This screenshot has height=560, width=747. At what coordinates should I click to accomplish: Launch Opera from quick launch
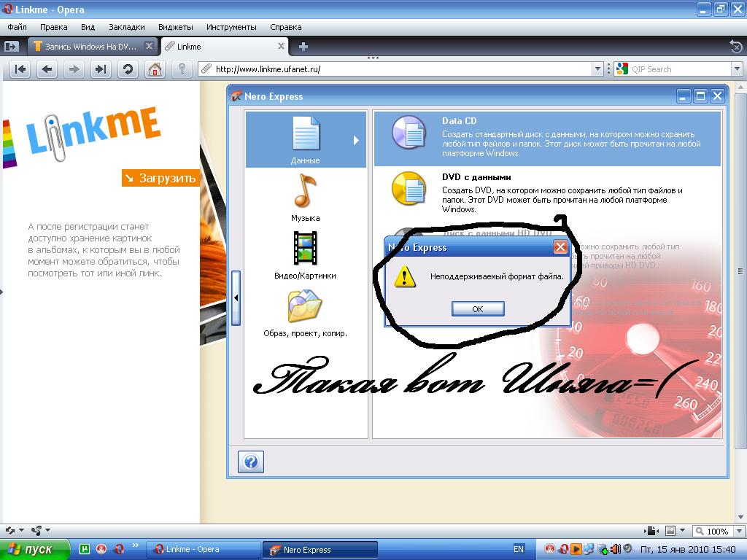(119, 549)
